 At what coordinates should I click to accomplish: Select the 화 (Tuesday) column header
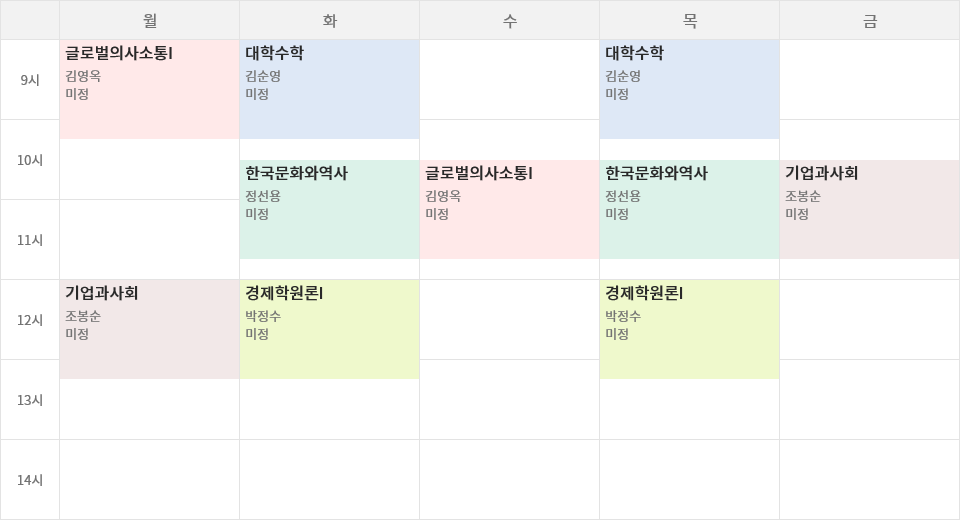[330, 20]
